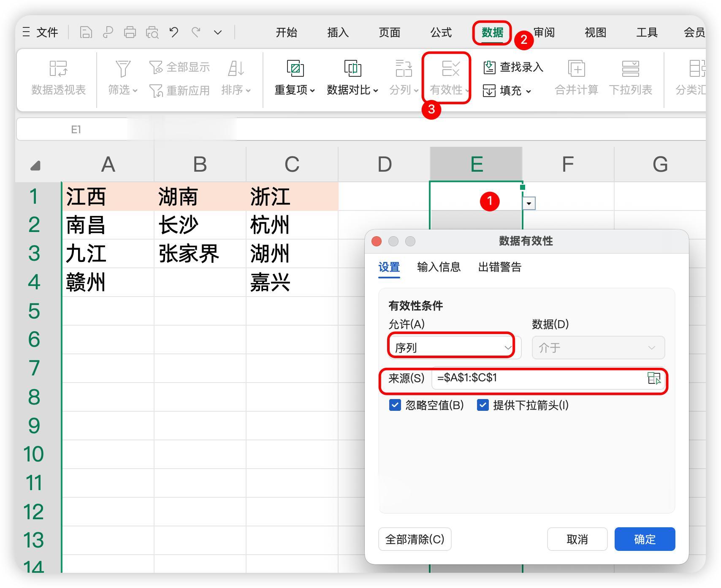Viewport: 721px width, 588px height.
Task: Click the print icon in quick toolbar
Action: (x=130, y=32)
